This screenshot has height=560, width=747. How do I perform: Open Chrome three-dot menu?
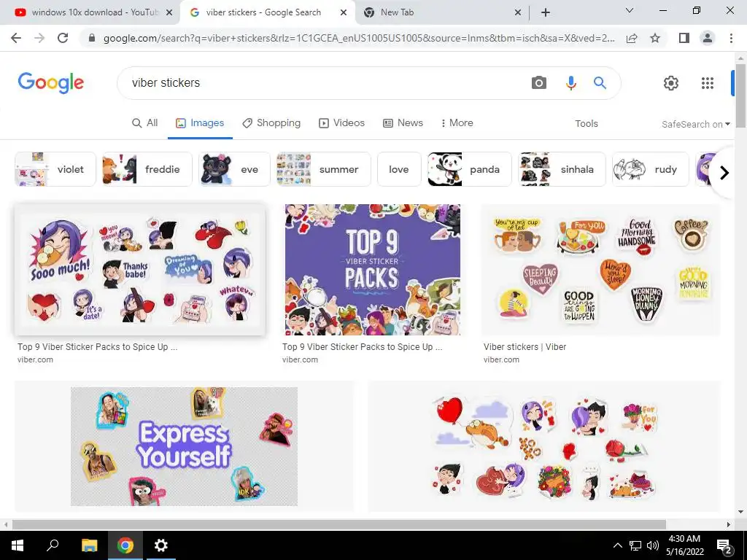click(731, 38)
